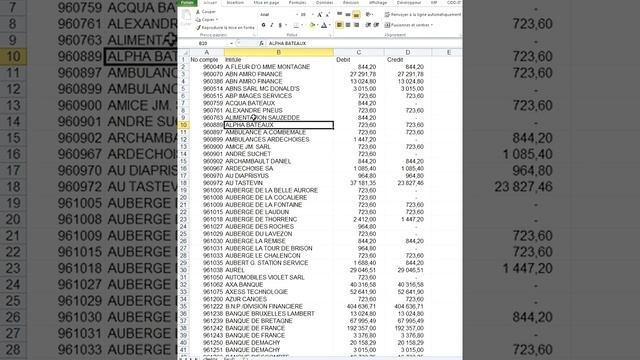Click the fx insert function icon
Viewport: 640px width, 360px height.
[x=261, y=43]
